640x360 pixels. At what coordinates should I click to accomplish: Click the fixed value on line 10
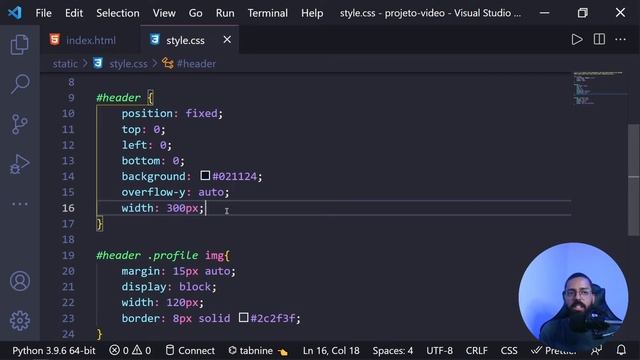pyautogui.click(x=201, y=113)
